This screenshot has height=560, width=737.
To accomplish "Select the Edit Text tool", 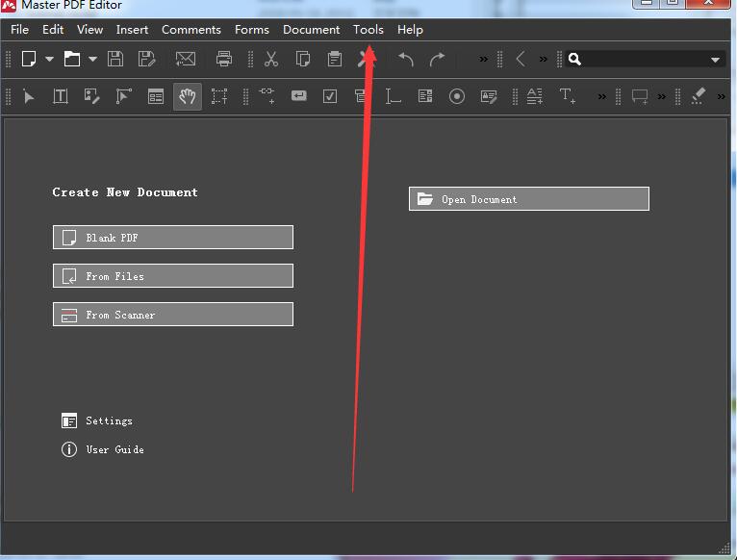I will 60,96.
